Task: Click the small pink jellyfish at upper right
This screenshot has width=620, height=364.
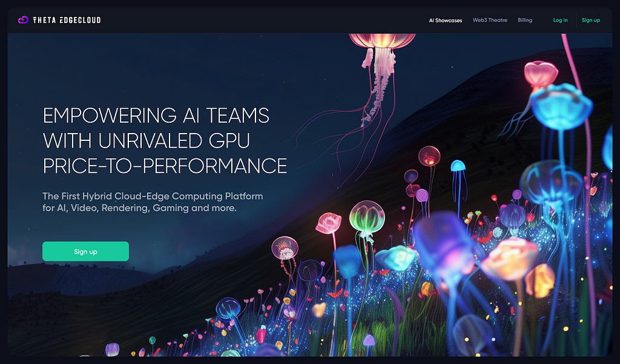Action: (541, 74)
